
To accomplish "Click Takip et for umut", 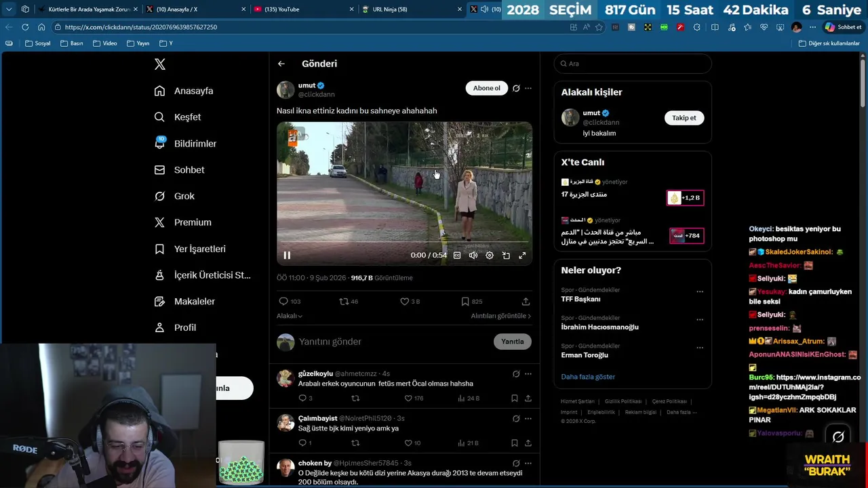I will [684, 118].
